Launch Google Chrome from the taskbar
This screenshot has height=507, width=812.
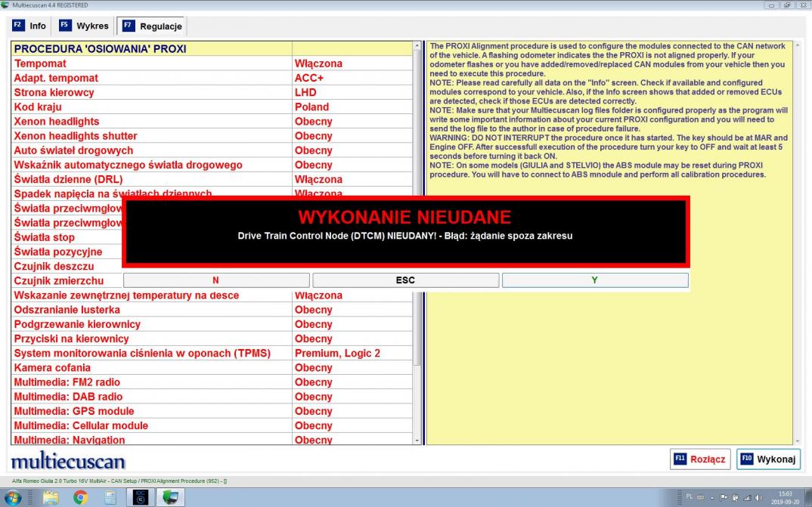[x=80, y=498]
